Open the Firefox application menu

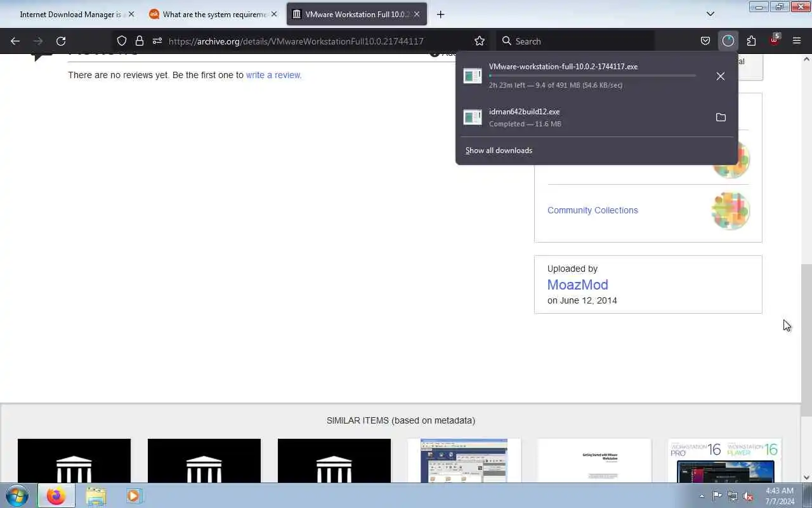797,41
